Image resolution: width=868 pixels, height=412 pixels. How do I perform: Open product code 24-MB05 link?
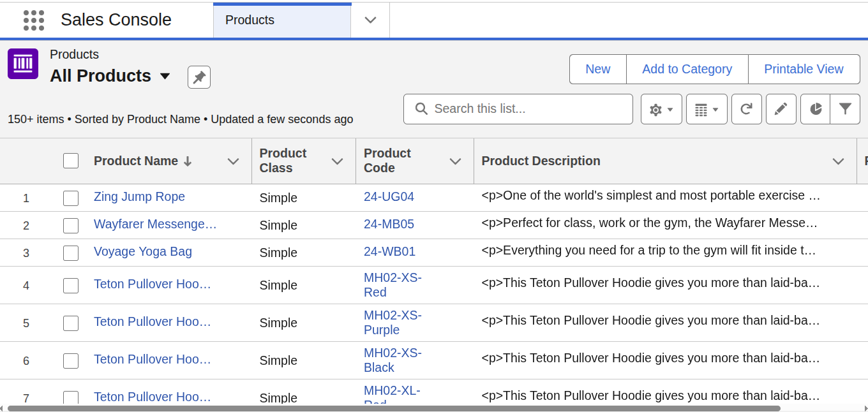[x=389, y=224]
